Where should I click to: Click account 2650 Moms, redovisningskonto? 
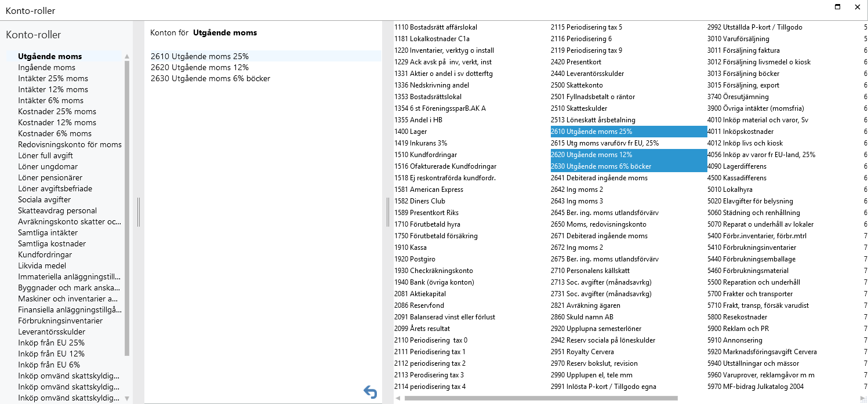(x=598, y=224)
